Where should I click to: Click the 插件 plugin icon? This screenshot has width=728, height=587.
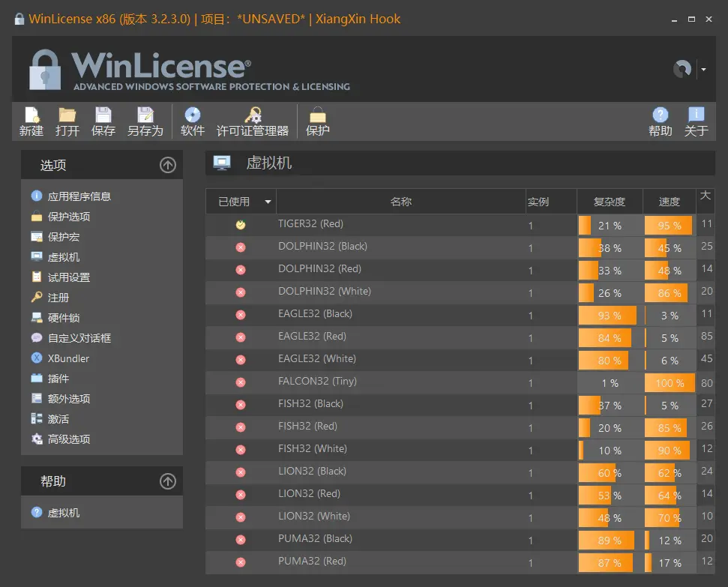tap(37, 378)
